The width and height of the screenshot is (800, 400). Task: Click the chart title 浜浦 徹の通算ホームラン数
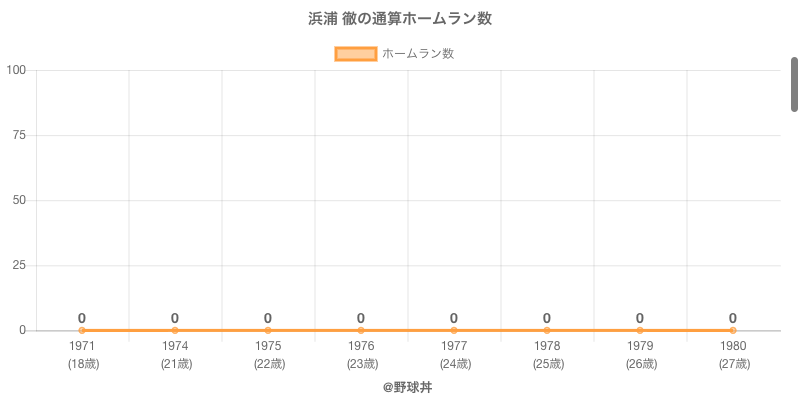tap(400, 19)
